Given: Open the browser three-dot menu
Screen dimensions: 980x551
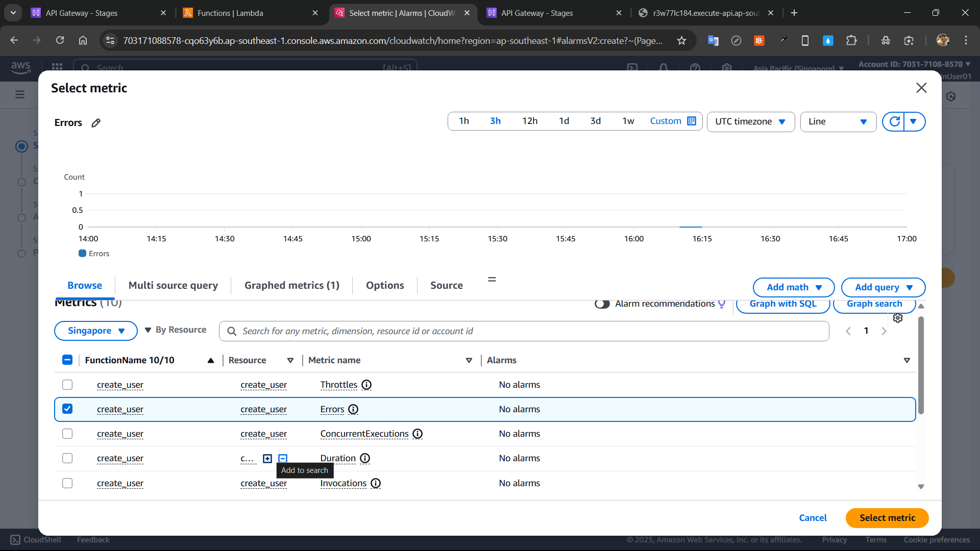Looking at the screenshot, I should point(966,40).
